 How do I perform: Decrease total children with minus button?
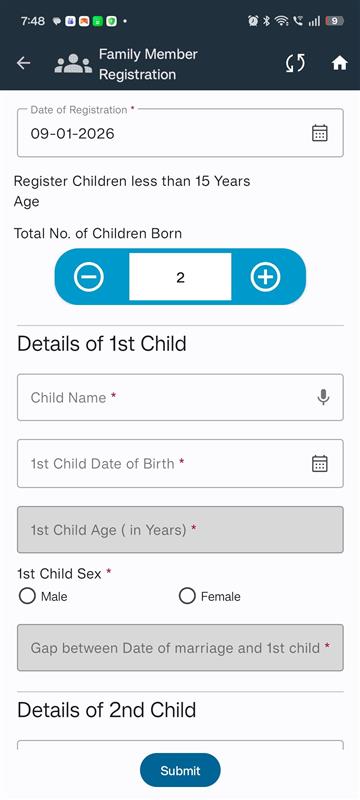pos(89,277)
